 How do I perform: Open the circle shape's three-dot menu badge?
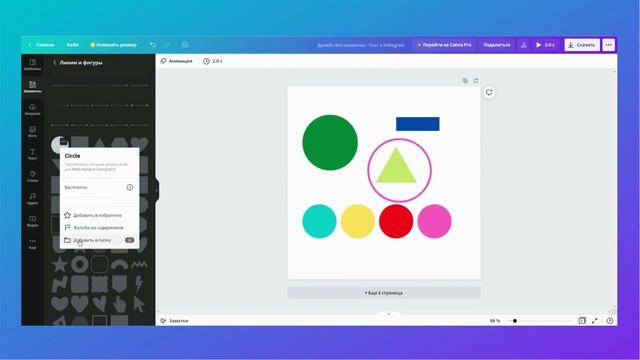[x=63, y=141]
